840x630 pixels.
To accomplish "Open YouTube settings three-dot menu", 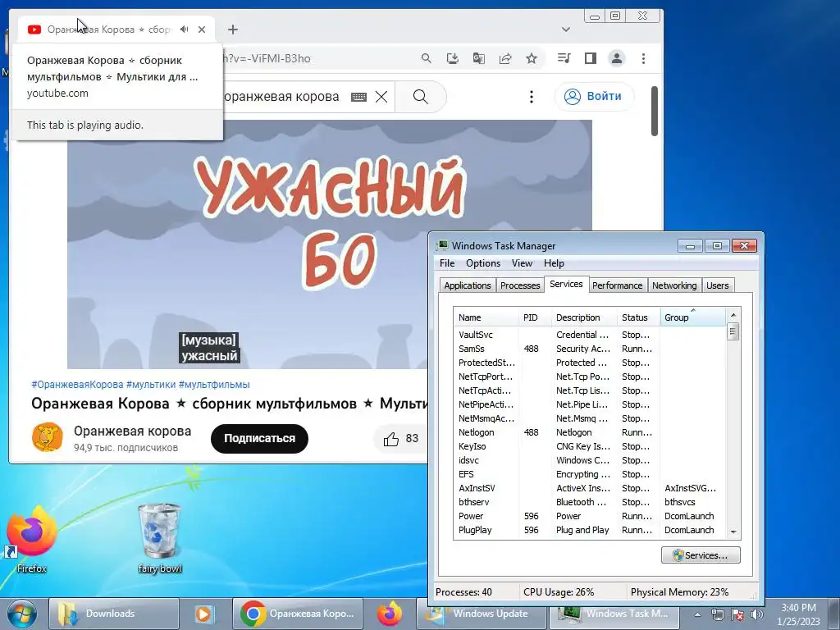I will point(531,97).
